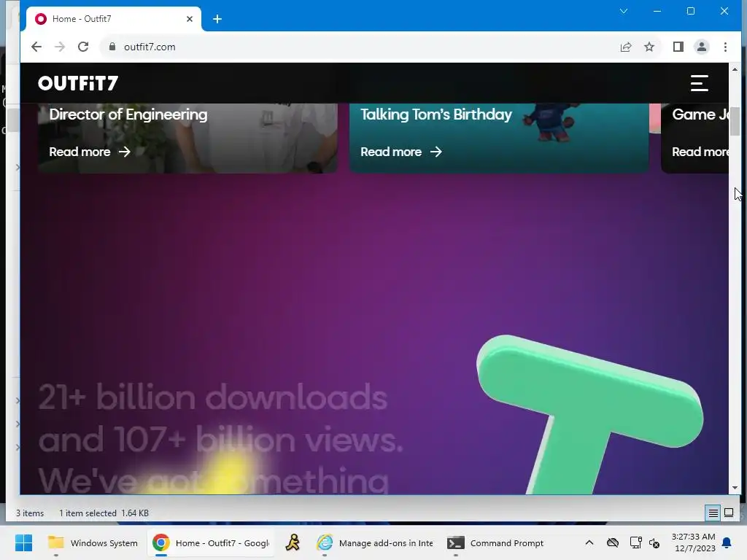Image resolution: width=747 pixels, height=560 pixels.
Task: Click the vertical scrollbar thumb
Action: [735, 121]
